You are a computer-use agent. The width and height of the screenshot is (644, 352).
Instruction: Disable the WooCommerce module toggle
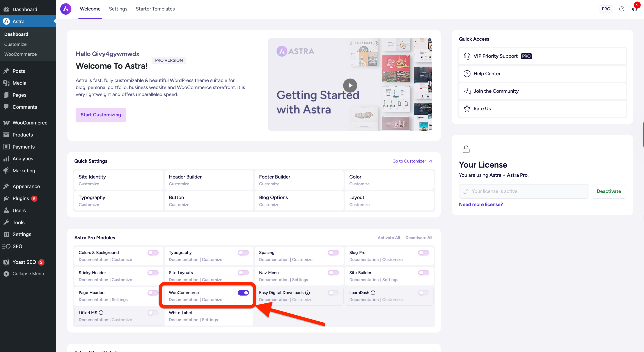click(x=243, y=292)
